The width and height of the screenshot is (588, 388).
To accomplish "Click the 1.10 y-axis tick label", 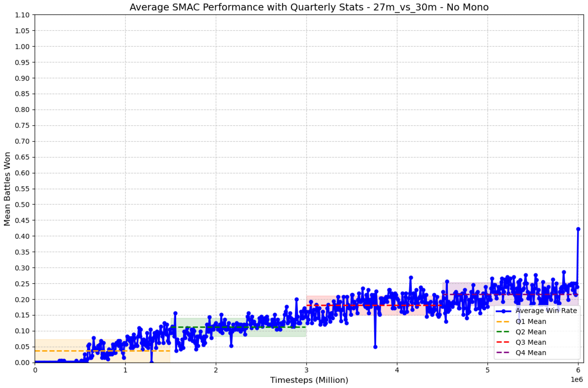I will pyautogui.click(x=22, y=15).
